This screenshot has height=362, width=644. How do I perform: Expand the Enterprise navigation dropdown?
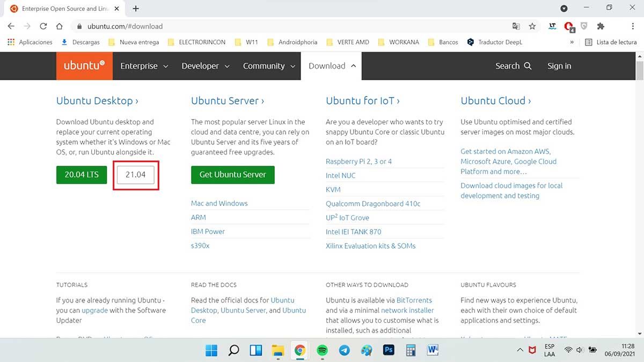click(144, 66)
